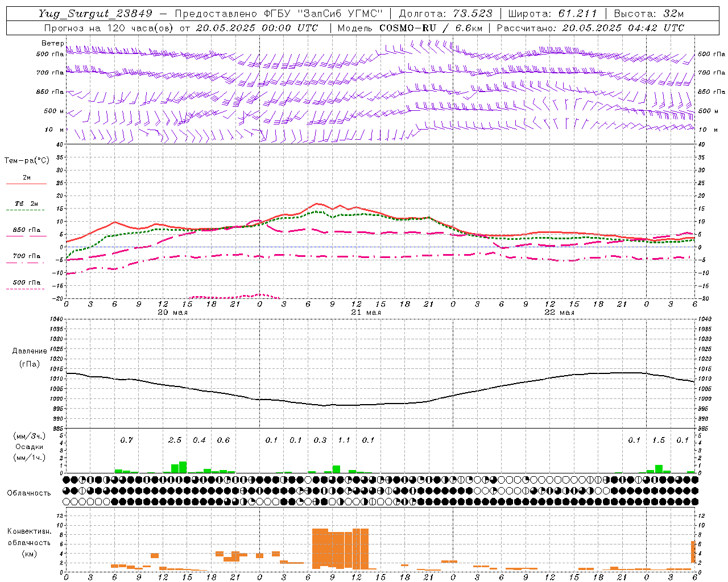
Task: Select the Облачность cloudiness label
Action: pyautogui.click(x=29, y=493)
